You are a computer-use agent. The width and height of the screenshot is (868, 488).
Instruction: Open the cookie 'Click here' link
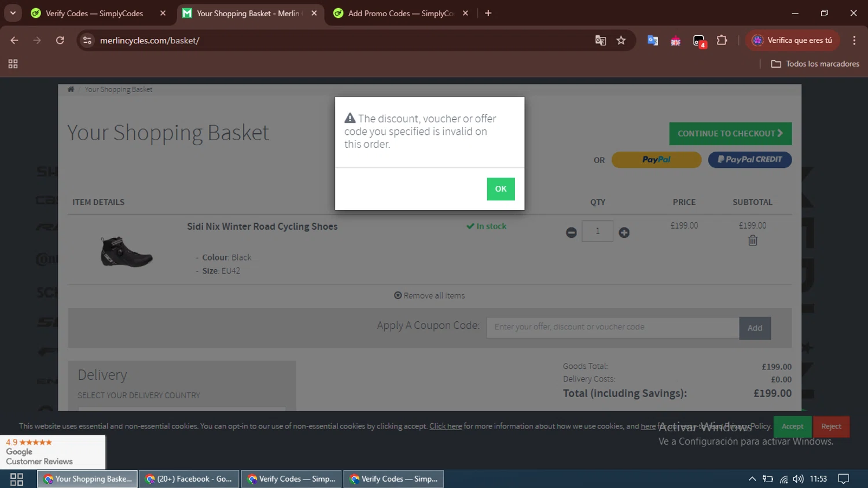[446, 427]
